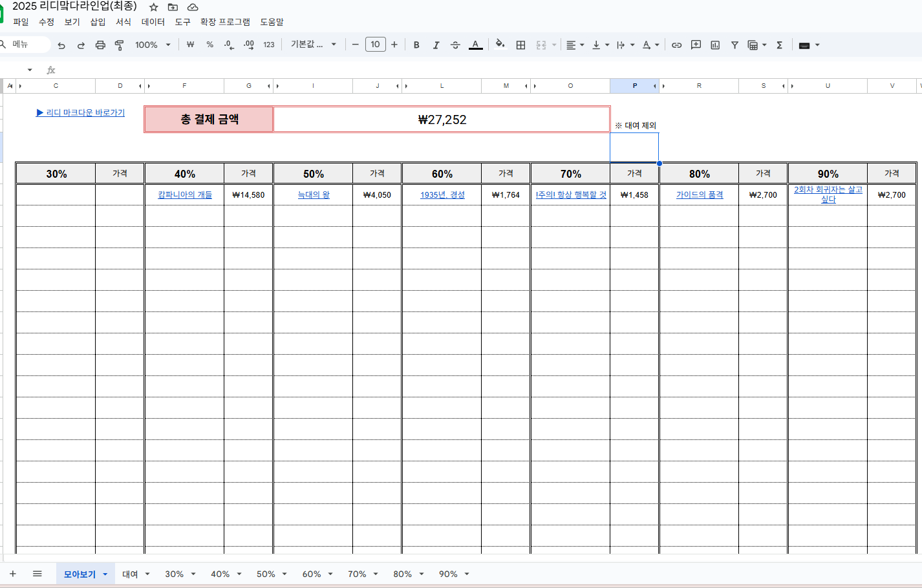Click the insert chart icon

click(715, 45)
